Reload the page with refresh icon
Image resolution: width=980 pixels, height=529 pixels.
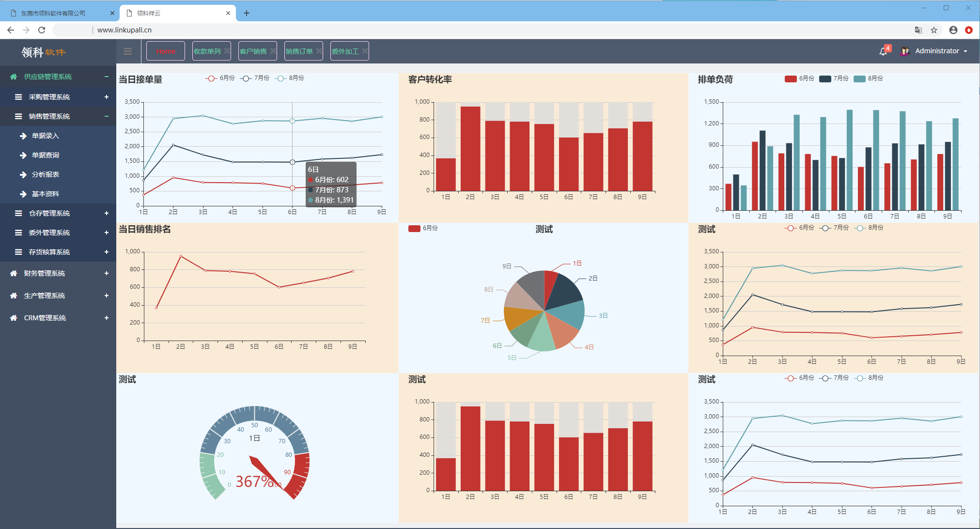pyautogui.click(x=42, y=30)
